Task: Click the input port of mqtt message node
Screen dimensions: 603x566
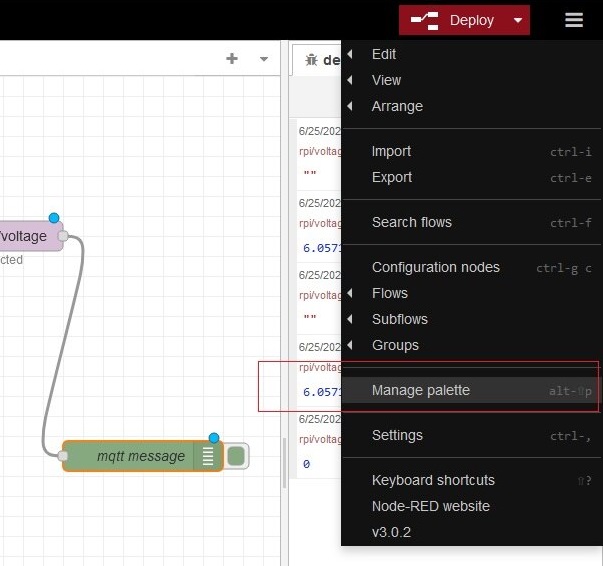Action: point(63,456)
